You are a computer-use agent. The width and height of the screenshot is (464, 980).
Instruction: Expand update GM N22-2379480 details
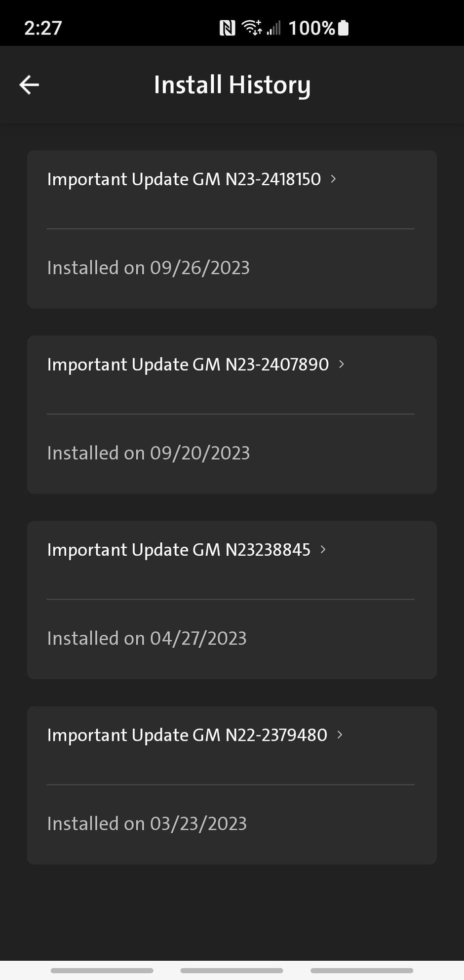339,735
